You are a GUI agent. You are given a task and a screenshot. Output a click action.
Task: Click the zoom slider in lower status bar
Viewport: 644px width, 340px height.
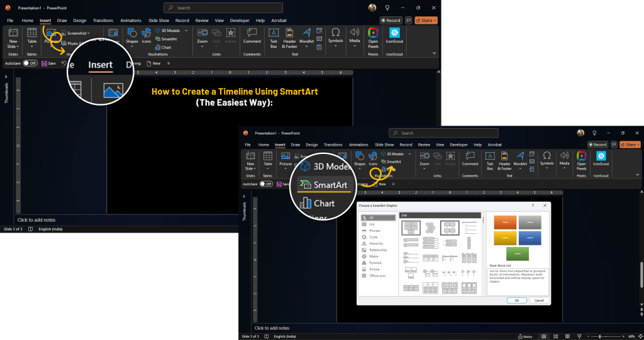point(599,336)
